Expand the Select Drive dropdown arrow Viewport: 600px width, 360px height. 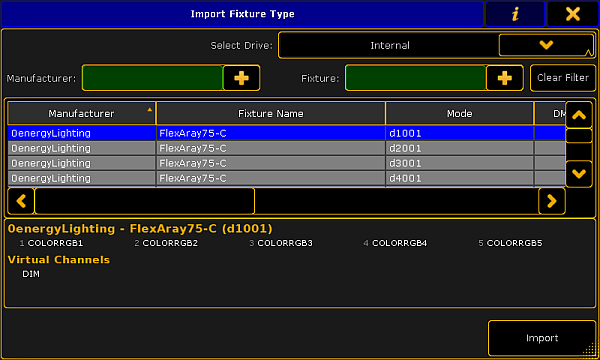click(x=546, y=45)
